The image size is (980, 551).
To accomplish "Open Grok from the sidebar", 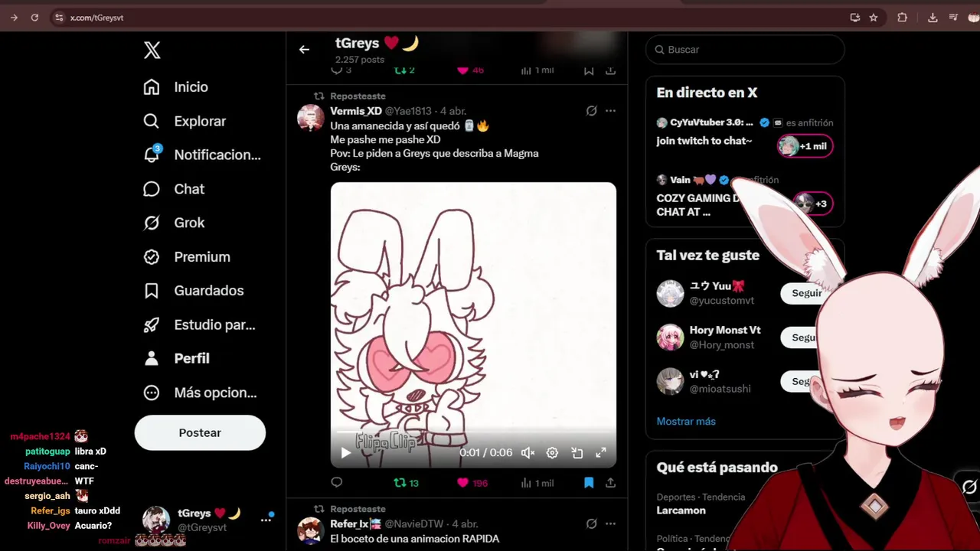I will click(x=174, y=223).
